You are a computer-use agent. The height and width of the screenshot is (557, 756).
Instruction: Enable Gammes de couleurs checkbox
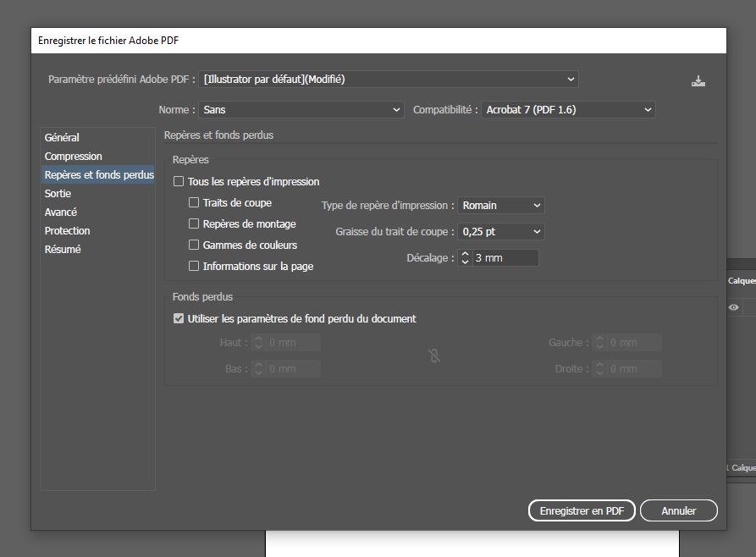click(x=194, y=245)
